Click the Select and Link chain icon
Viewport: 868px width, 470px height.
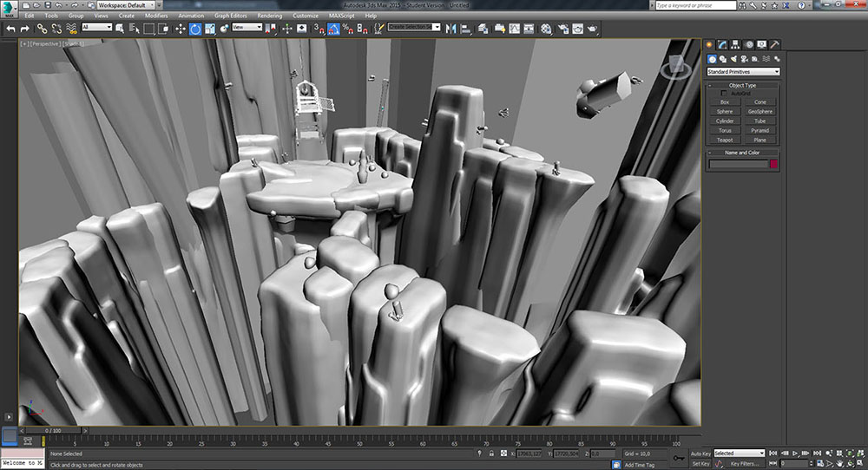point(40,29)
